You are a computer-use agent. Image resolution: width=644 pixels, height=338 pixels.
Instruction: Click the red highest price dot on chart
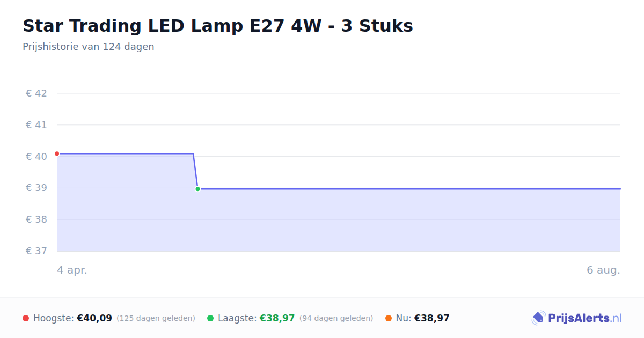click(x=57, y=153)
